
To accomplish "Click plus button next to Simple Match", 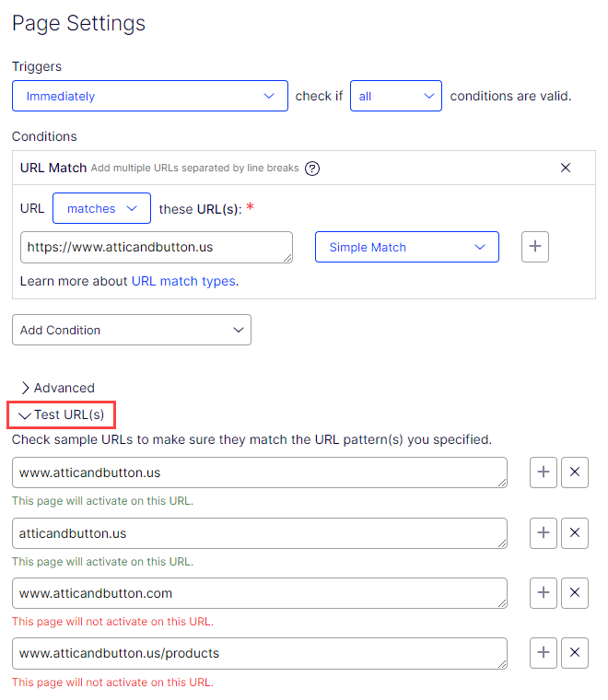I will (x=535, y=247).
